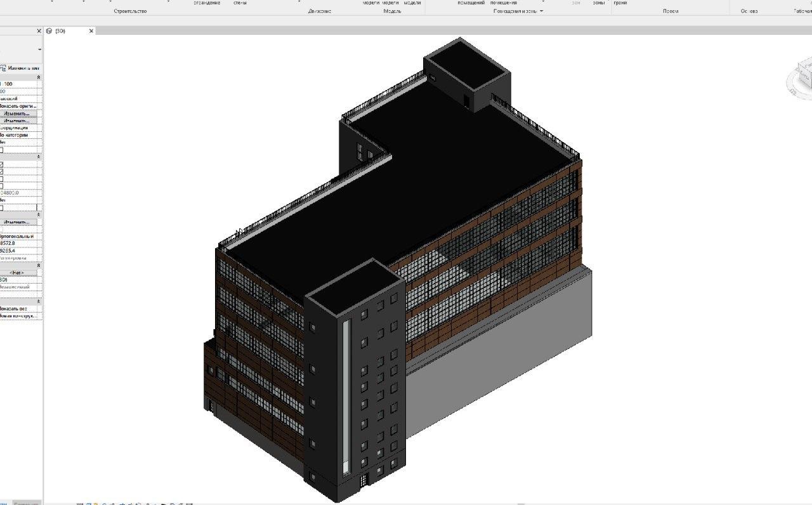
Task: Open the type selector dropdown arrow
Action: 39,49
